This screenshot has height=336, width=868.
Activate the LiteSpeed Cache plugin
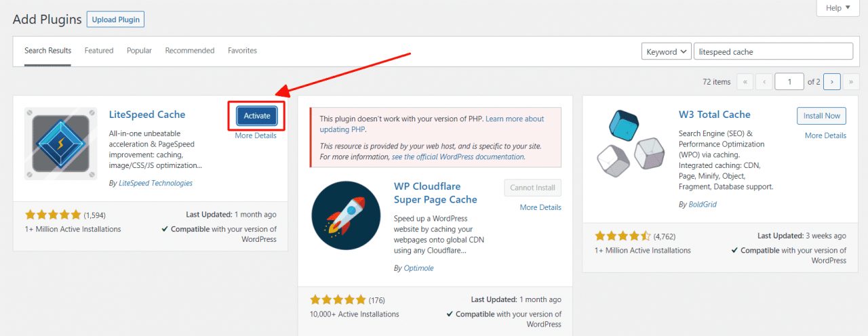pos(257,116)
